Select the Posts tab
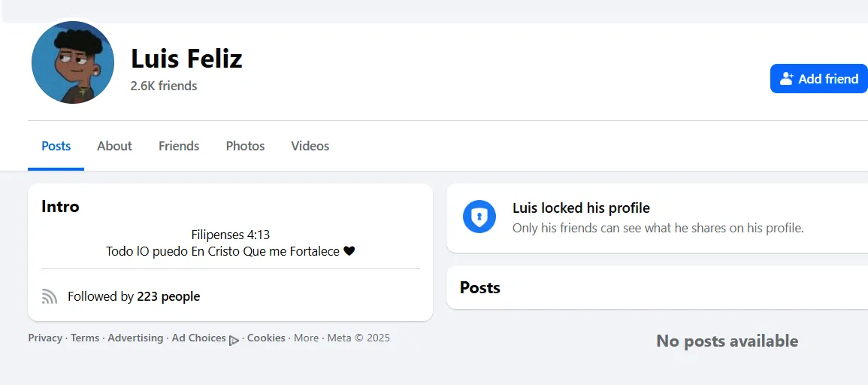This screenshot has width=868, height=385. coord(56,146)
